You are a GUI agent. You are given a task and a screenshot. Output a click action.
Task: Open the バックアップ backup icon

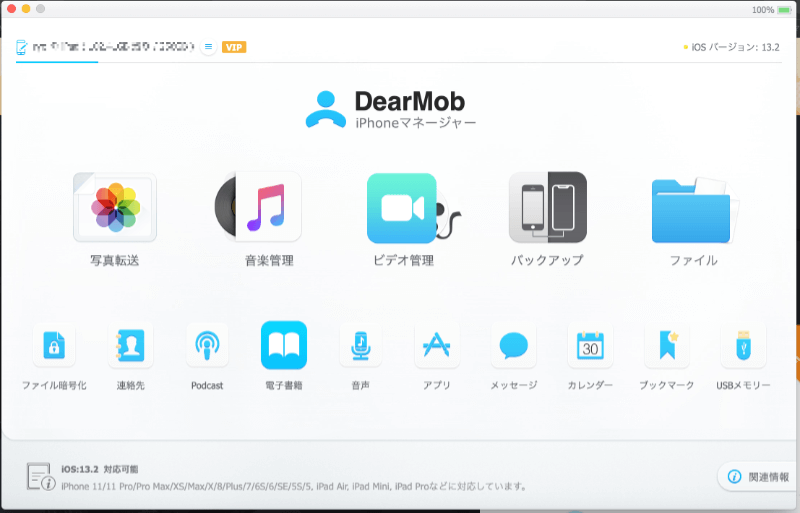coord(547,207)
